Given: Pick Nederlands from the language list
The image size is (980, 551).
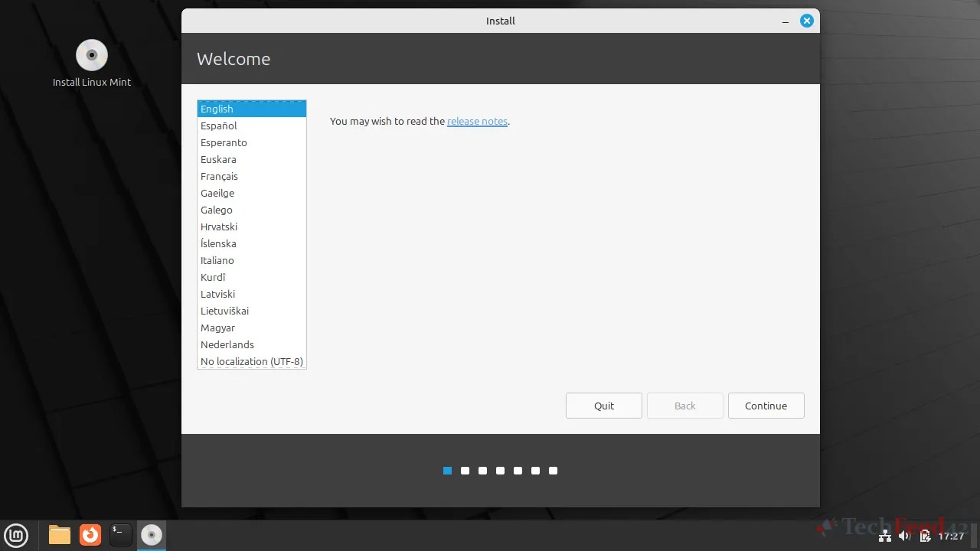Looking at the screenshot, I should (x=252, y=344).
